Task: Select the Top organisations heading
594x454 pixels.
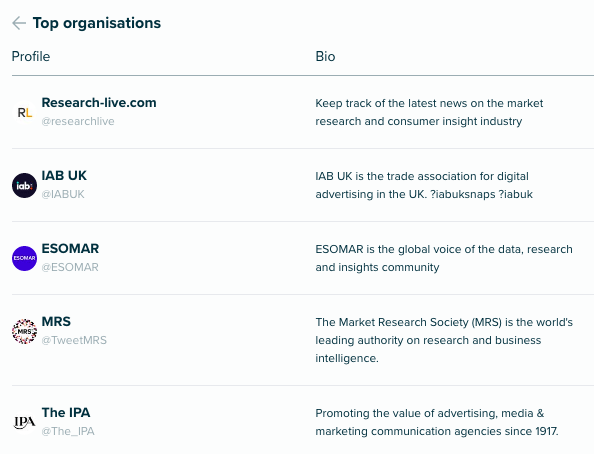Action: pyautogui.click(x=97, y=23)
